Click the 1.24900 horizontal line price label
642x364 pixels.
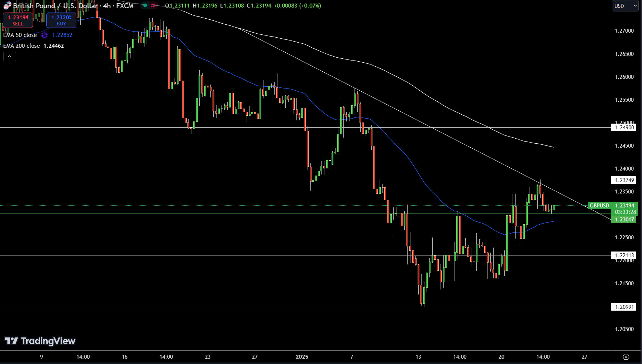[624, 128]
